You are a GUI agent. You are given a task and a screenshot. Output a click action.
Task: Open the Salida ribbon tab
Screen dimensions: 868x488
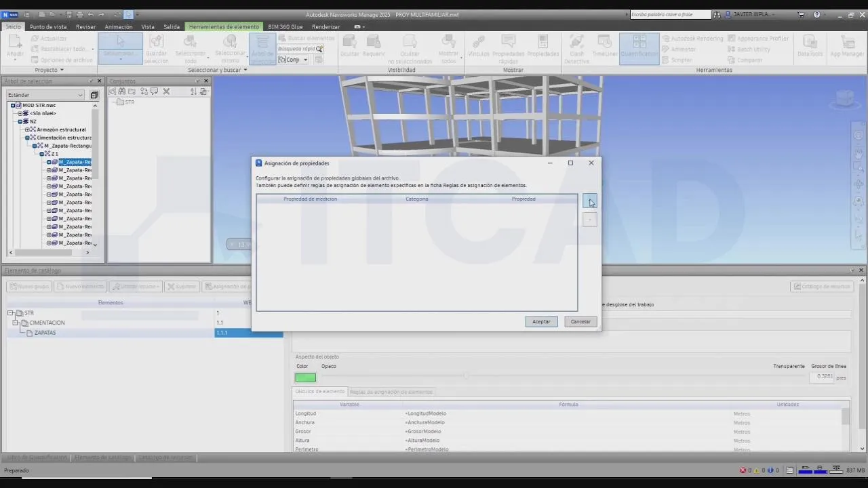(172, 27)
